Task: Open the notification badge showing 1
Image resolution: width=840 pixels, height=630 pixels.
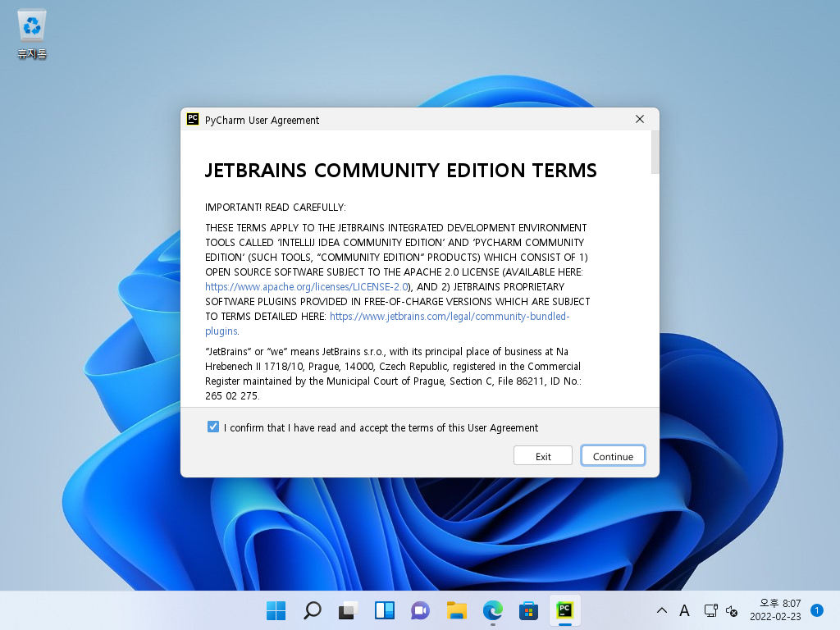Action: tap(817, 610)
